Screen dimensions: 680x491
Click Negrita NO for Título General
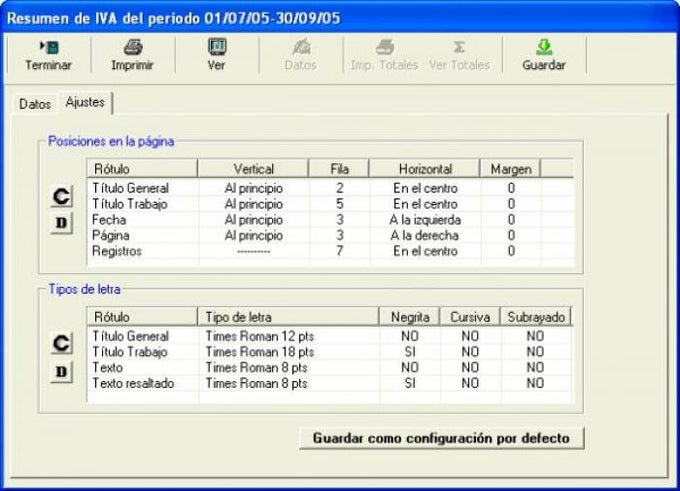410,336
